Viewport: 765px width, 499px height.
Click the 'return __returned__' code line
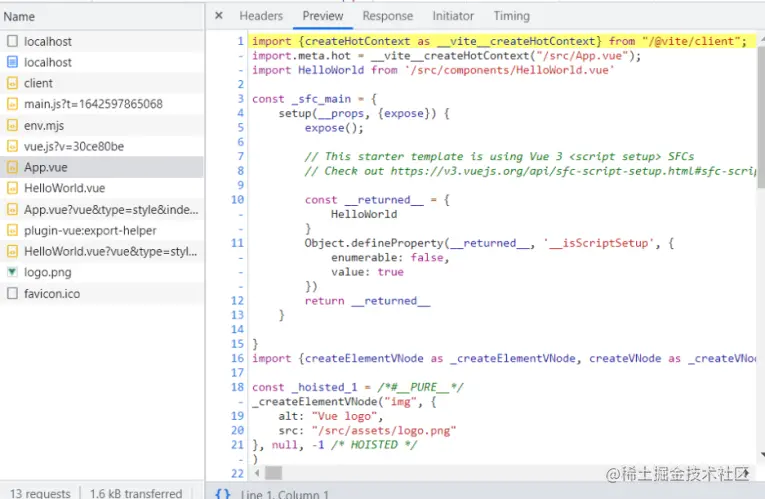coord(367,301)
